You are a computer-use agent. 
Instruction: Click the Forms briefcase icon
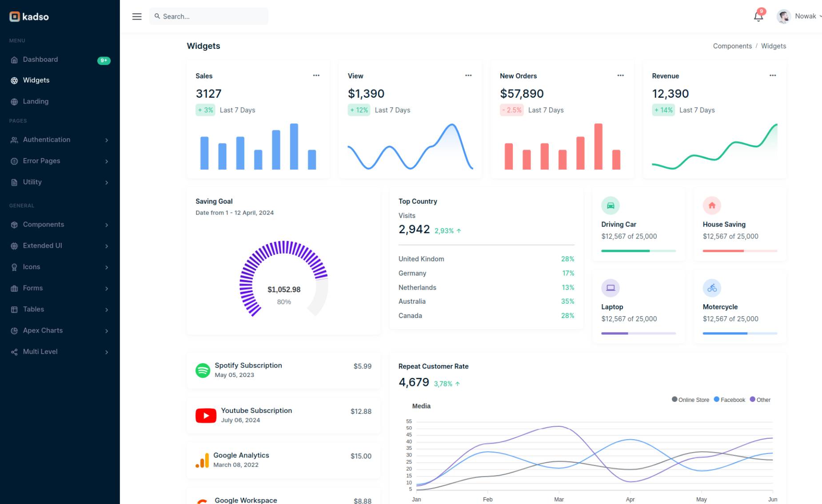(14, 288)
